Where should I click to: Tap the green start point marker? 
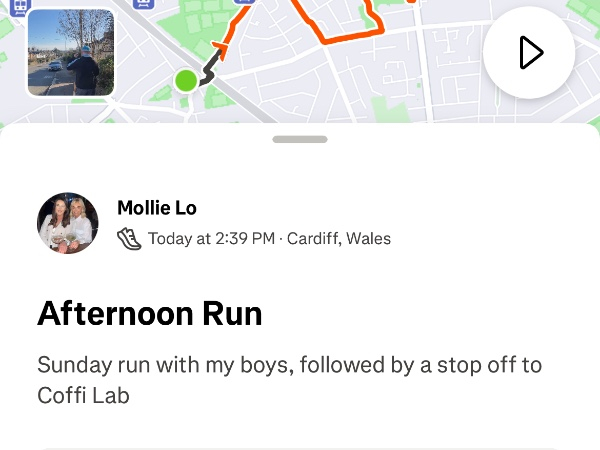(x=186, y=81)
